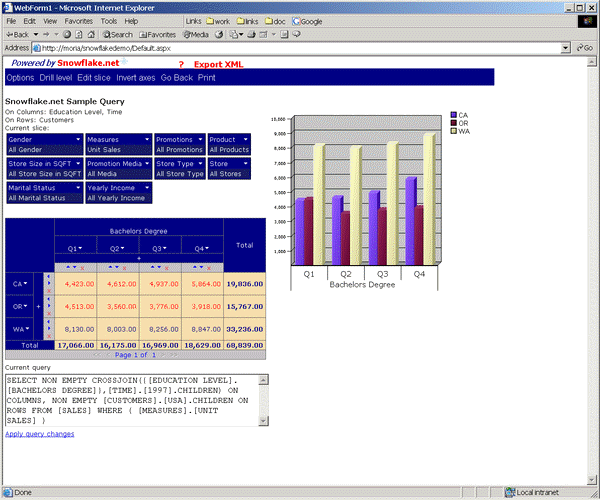Open the Promotion Media dropdown

pyautogui.click(x=147, y=163)
